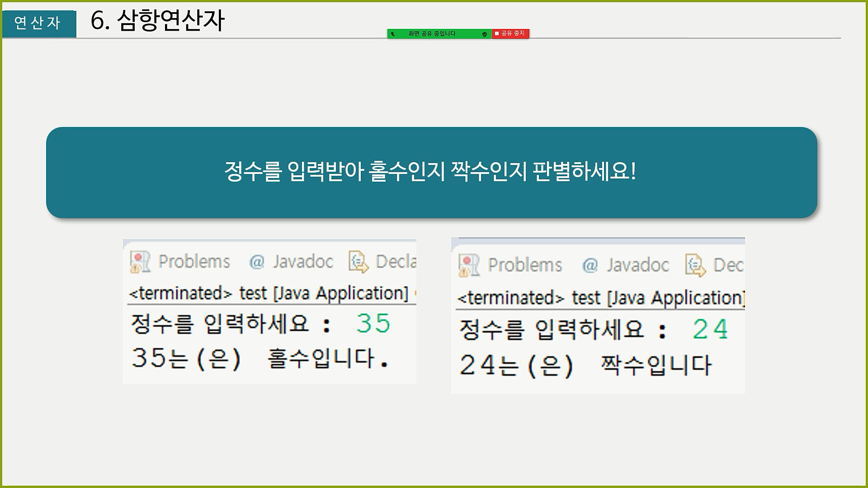Select the Problems tab in right console
Image resolution: width=868 pixels, height=488 pixels.
pos(525,265)
